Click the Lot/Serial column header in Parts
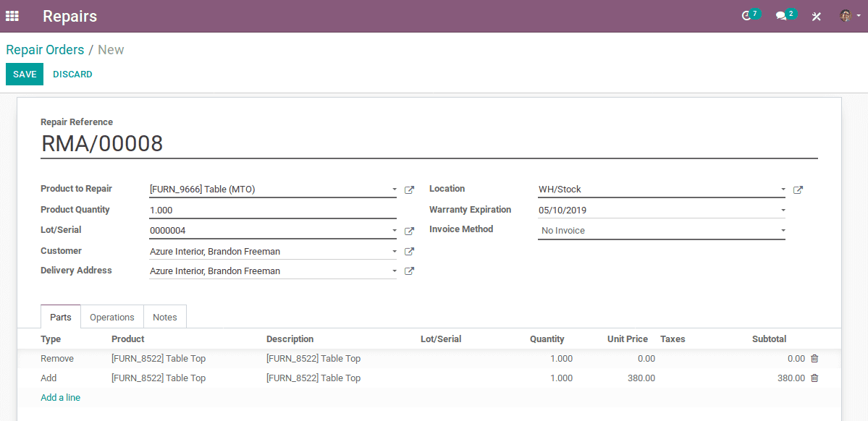 441,339
